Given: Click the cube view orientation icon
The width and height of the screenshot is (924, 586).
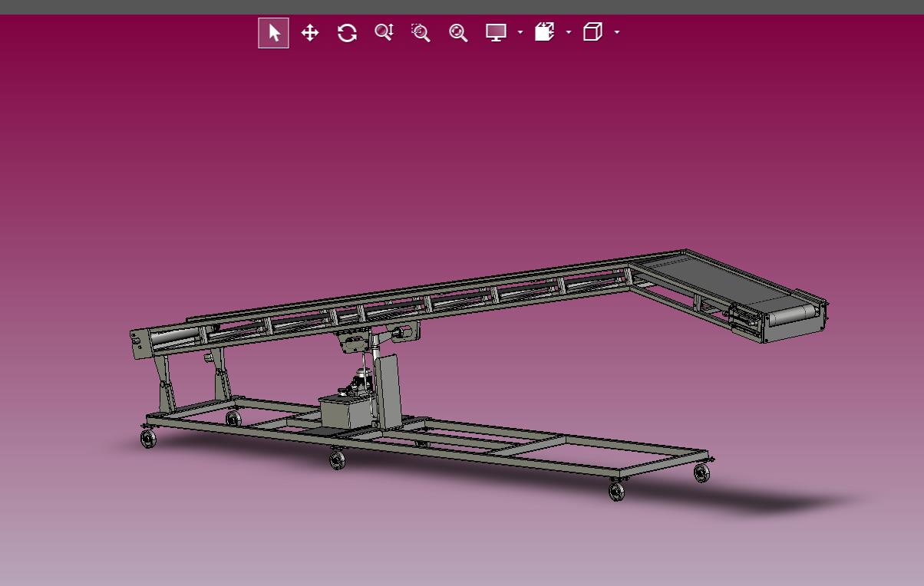Looking at the screenshot, I should (x=592, y=32).
